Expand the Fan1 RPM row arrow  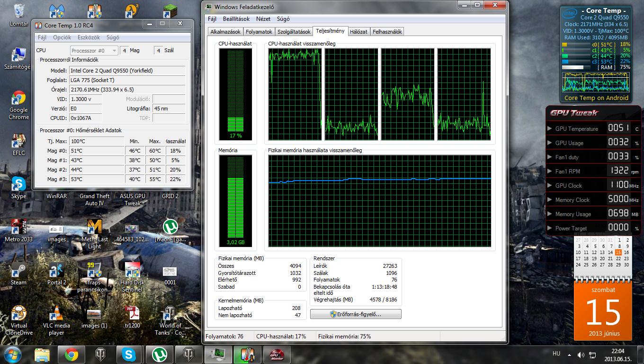click(550, 171)
